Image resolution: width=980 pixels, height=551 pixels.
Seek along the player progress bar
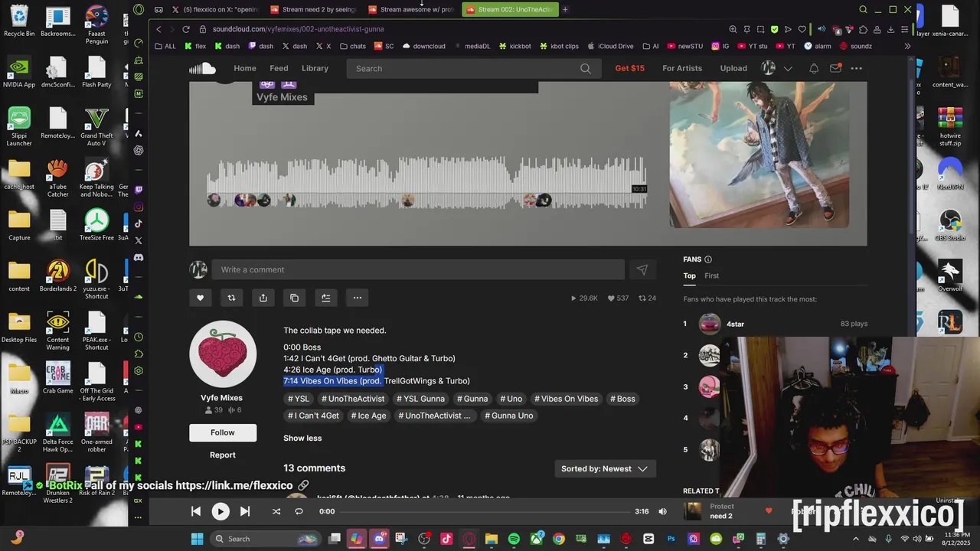(484, 511)
